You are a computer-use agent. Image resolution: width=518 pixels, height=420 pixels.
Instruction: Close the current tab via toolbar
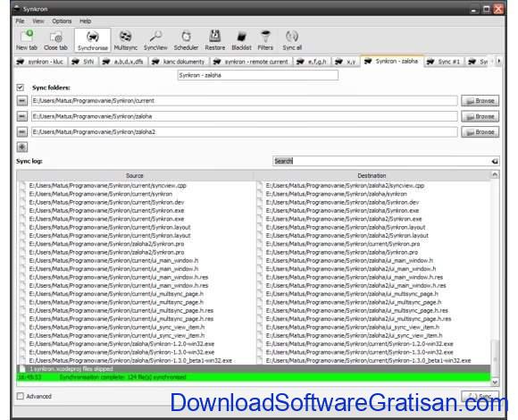tap(55, 40)
